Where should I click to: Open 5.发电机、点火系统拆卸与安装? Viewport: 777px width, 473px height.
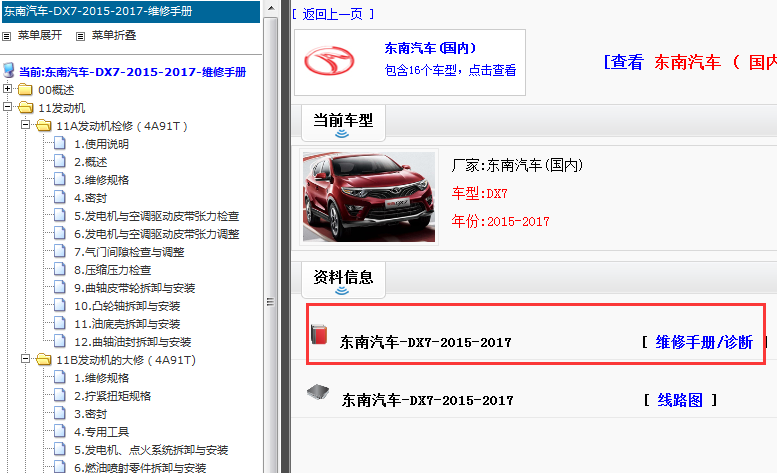(151, 450)
